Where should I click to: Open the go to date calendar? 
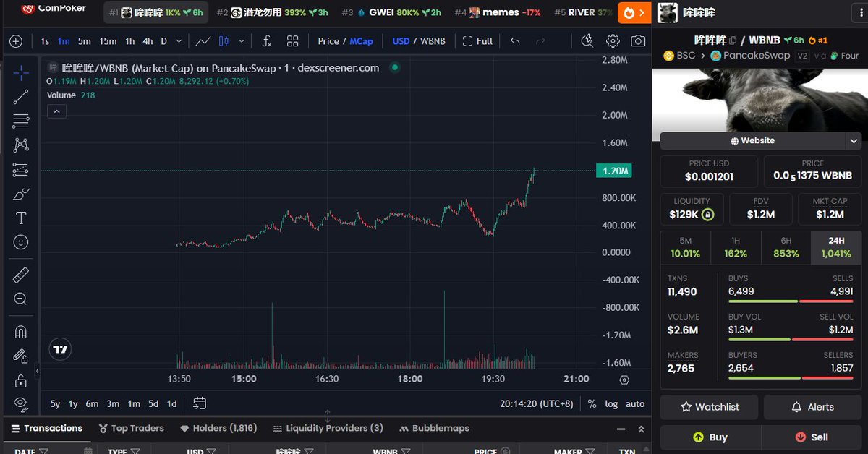point(200,403)
